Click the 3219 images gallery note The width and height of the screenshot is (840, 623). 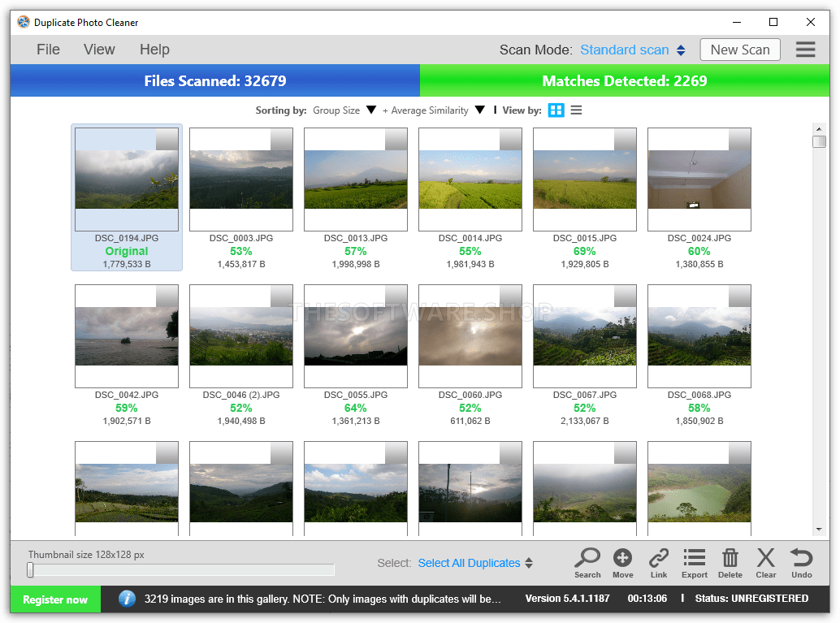pos(323,599)
